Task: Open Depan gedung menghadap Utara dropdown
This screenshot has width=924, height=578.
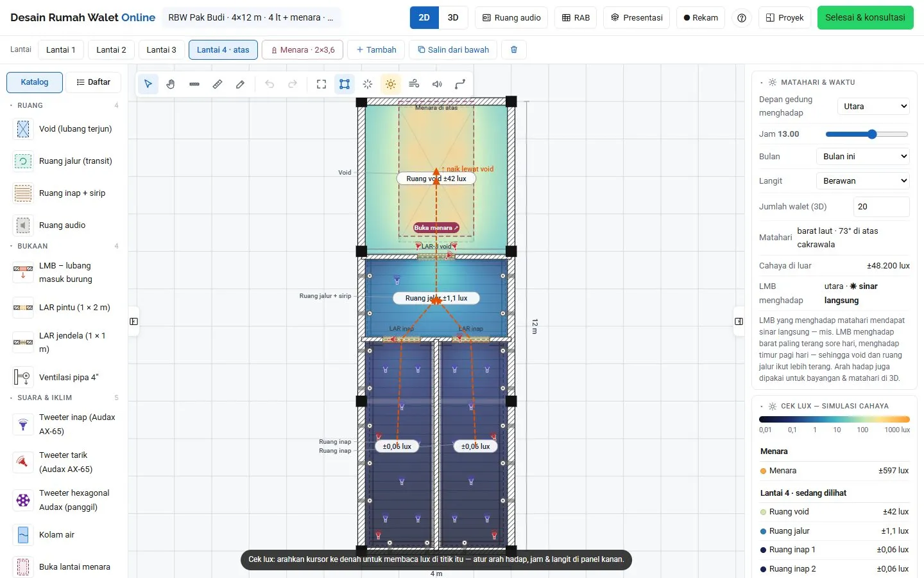Action: (x=873, y=107)
